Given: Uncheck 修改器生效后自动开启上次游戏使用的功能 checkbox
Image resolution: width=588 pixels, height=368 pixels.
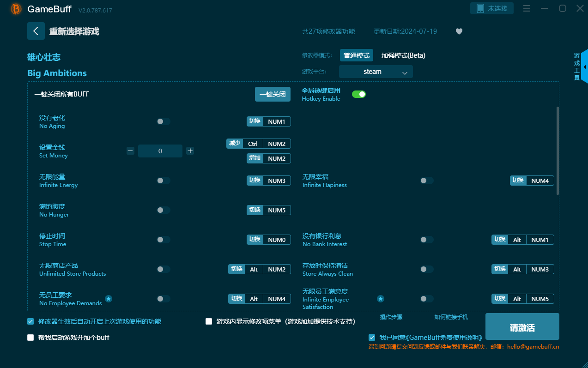Looking at the screenshot, I should pos(30,321).
